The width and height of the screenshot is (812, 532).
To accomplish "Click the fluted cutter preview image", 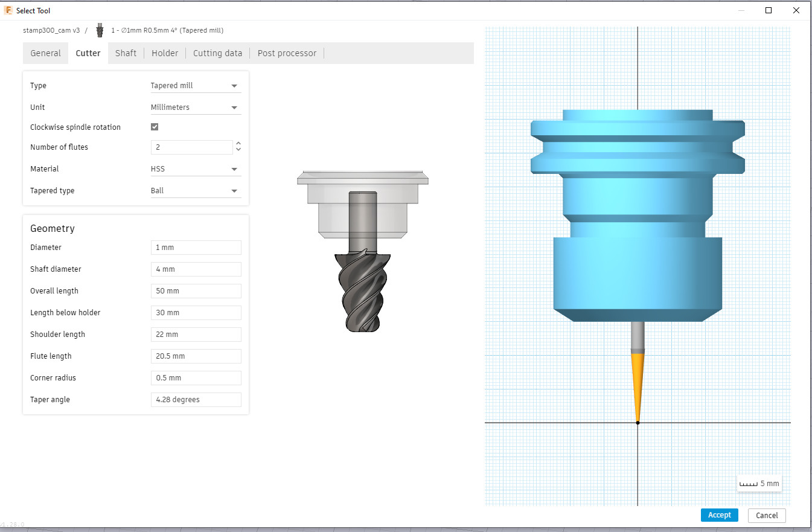I will click(x=362, y=250).
